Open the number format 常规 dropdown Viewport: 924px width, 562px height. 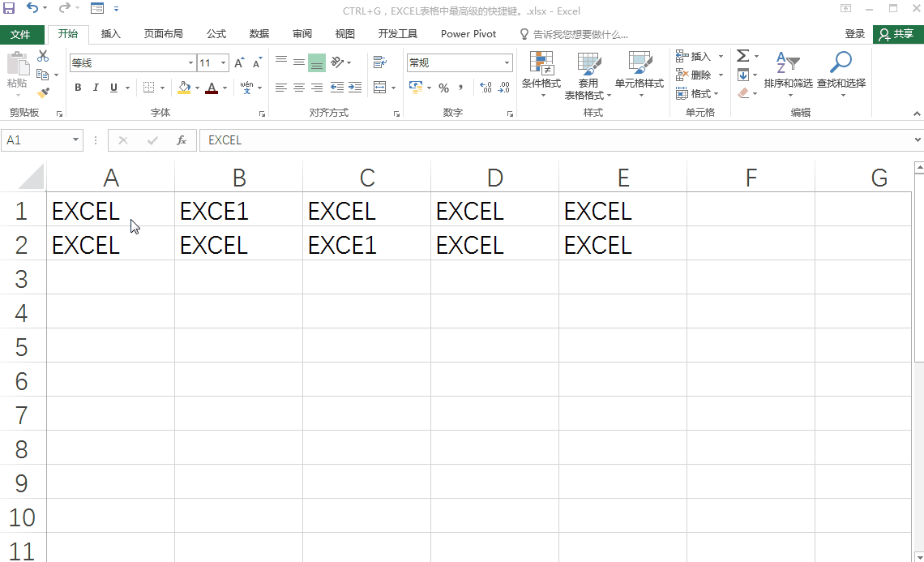point(507,63)
